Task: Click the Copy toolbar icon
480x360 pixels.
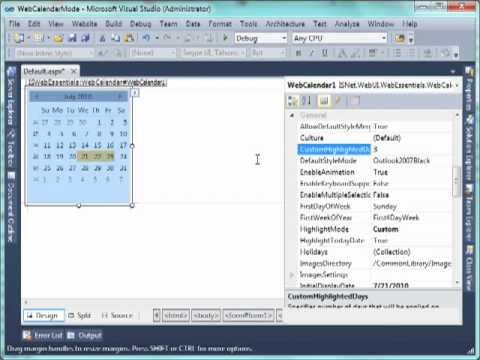Action: coord(116,38)
